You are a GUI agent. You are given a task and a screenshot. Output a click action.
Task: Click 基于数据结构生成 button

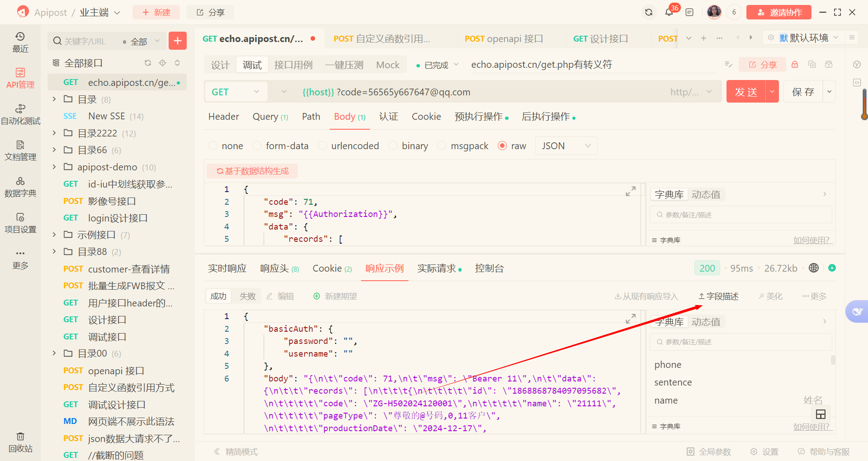252,171
